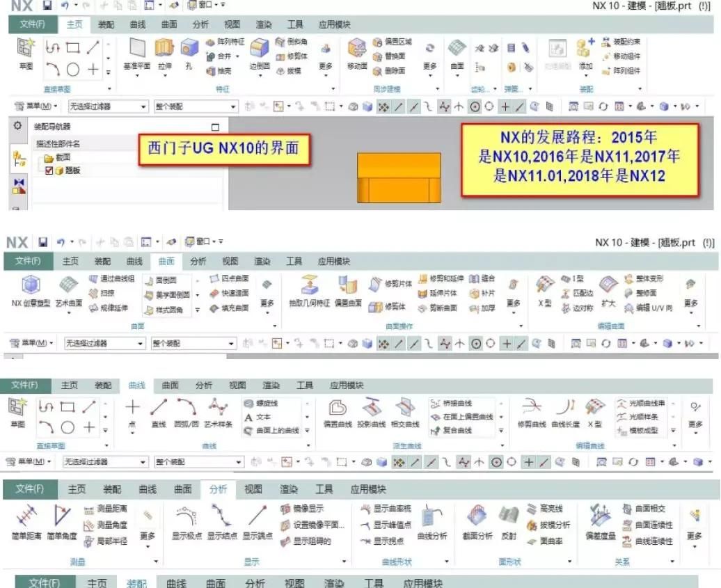The width and height of the screenshot is (721, 588).
Task: Select the 偏置曲面 offset surface tool
Action: [x=348, y=291]
